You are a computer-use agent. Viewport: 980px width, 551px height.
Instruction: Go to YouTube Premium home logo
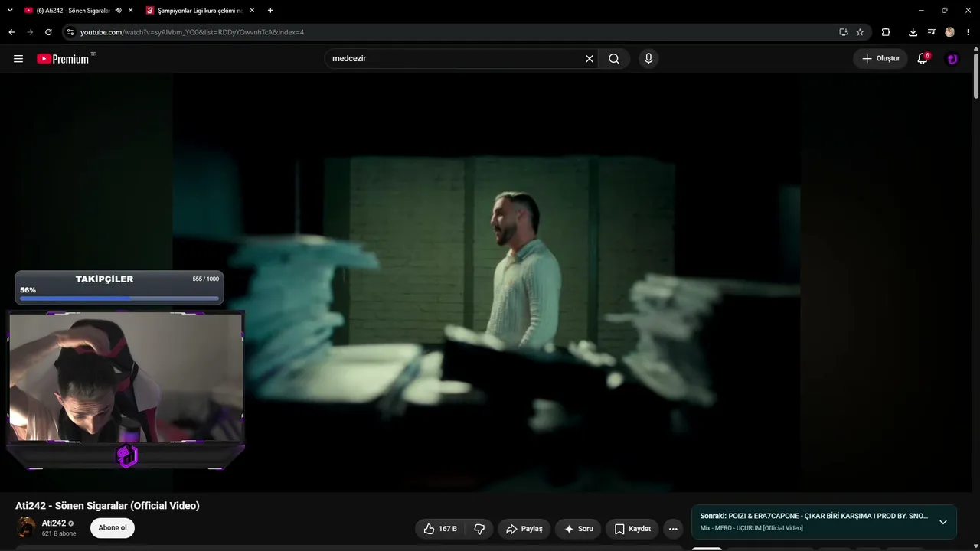[x=63, y=59]
